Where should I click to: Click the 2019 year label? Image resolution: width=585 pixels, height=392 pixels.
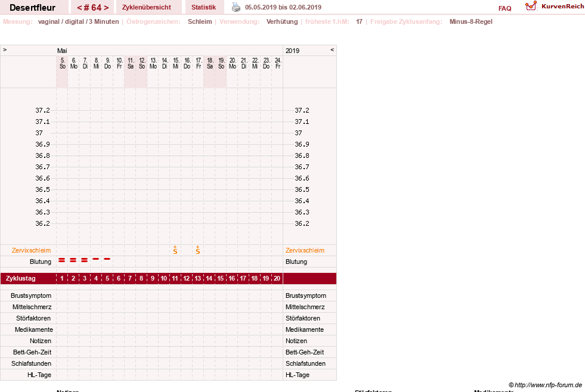[292, 51]
